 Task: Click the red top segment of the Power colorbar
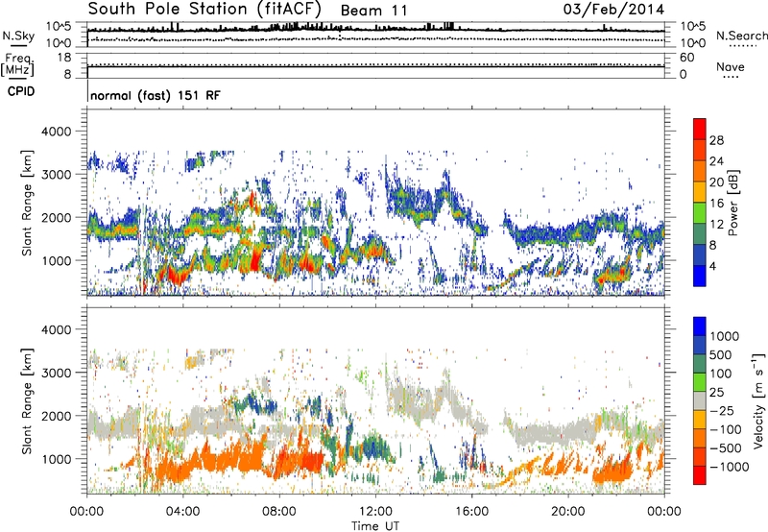point(700,129)
